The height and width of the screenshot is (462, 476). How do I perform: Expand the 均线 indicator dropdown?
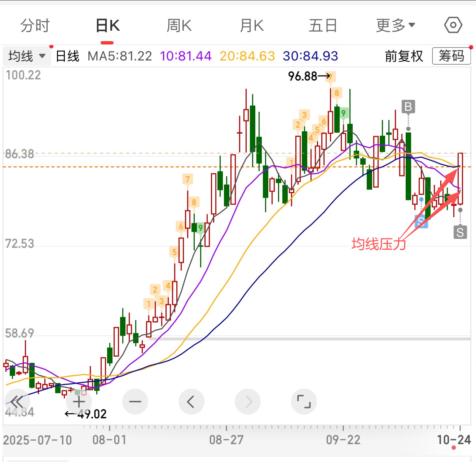[x=27, y=56]
